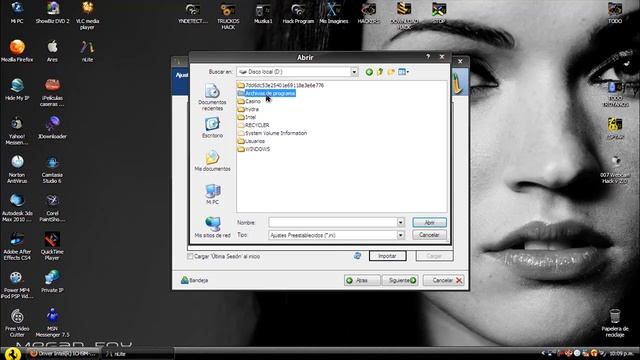Launch Free Video Cutter icon
Viewport: 640px width, 360px height.
click(x=17, y=323)
